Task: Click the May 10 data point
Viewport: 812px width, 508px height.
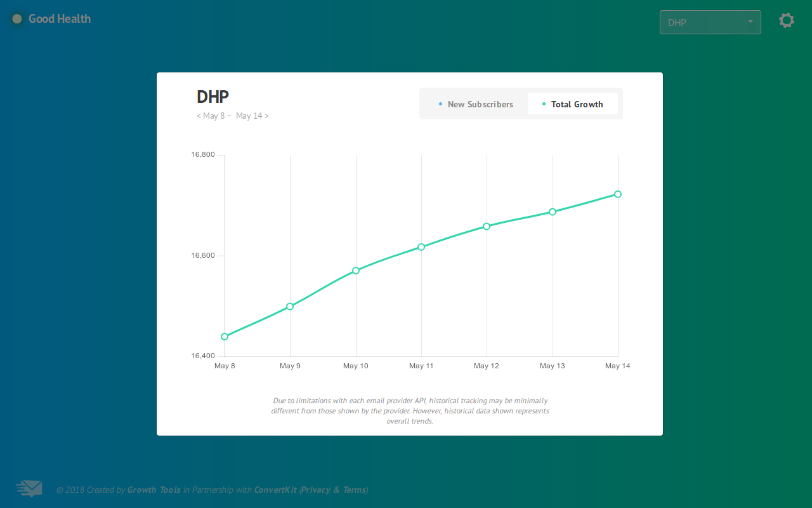Action: [x=356, y=271]
